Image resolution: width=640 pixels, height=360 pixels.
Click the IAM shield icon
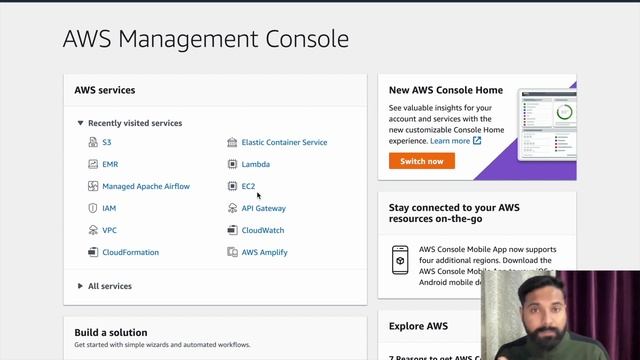click(93, 208)
